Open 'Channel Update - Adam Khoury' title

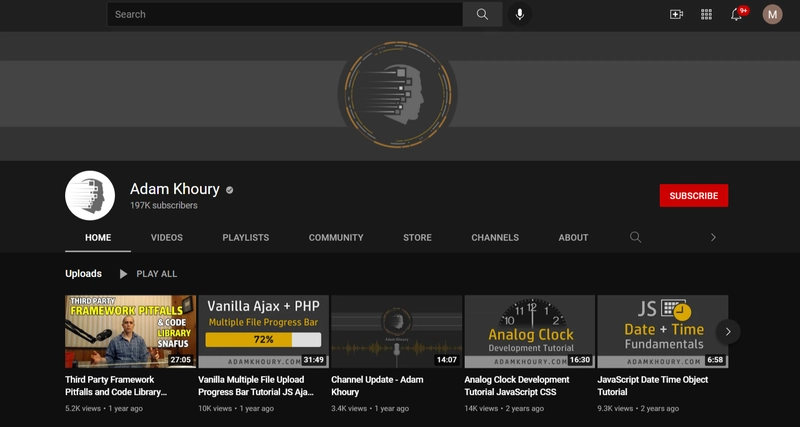pos(377,386)
